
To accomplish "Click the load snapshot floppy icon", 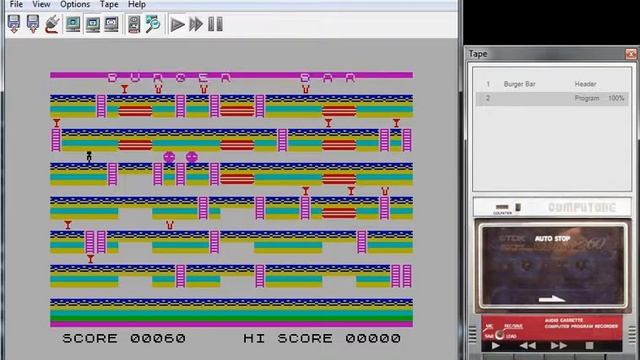I will pyautogui.click(x=14, y=24).
